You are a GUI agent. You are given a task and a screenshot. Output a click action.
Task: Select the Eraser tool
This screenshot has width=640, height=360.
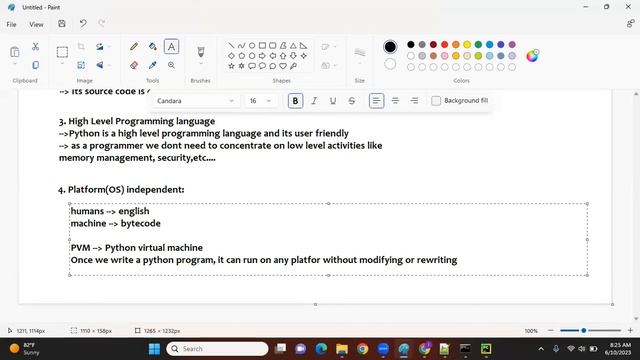134,65
